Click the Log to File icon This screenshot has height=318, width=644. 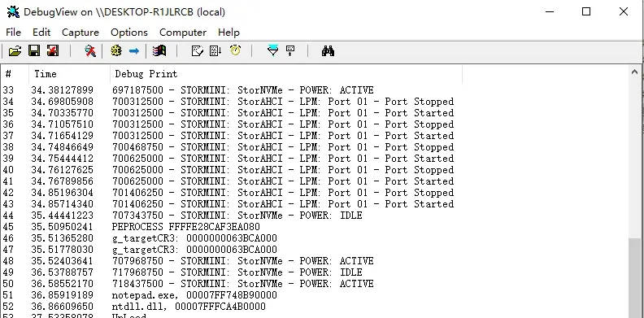(x=53, y=51)
